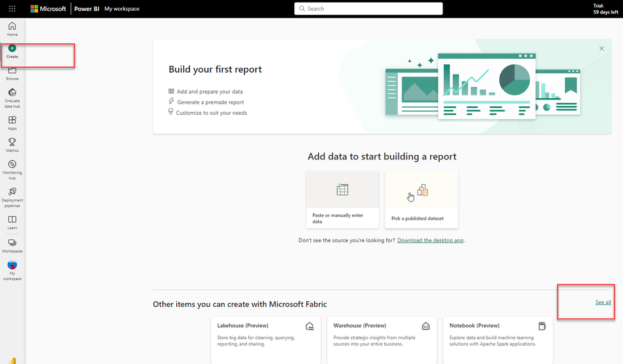
Task: Open Apps in the sidebar
Action: click(x=12, y=123)
